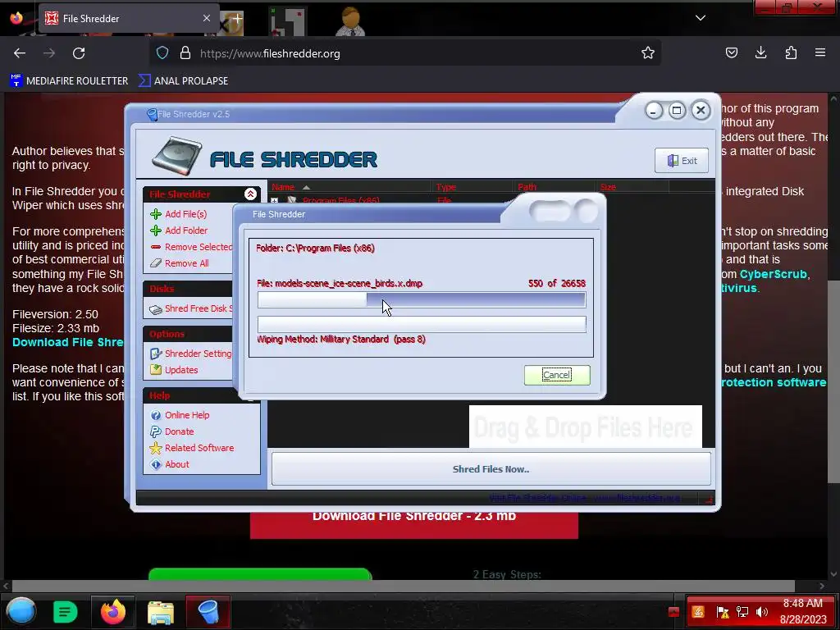Collapse the File Shredder sidebar section
The image size is (840, 630).
[x=250, y=194]
